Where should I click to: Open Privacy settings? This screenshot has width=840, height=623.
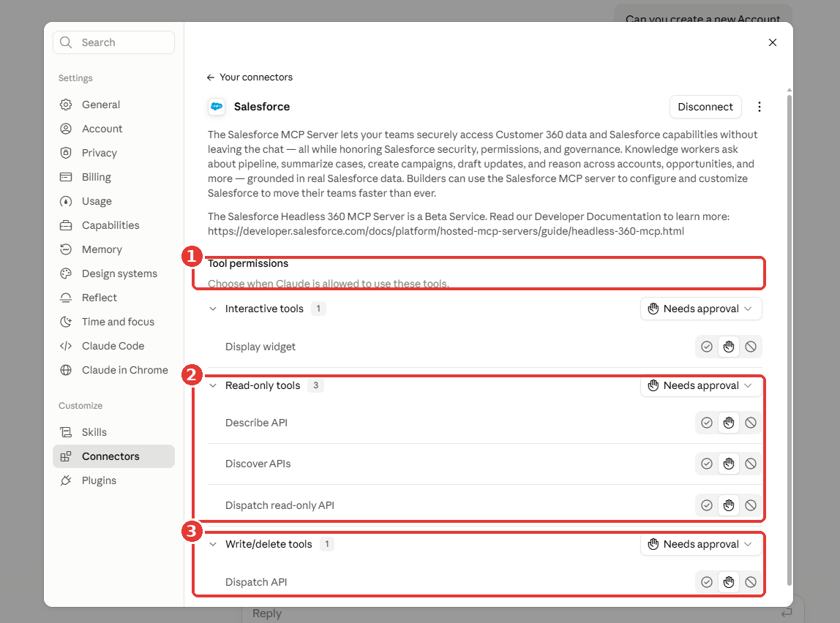coord(113,153)
